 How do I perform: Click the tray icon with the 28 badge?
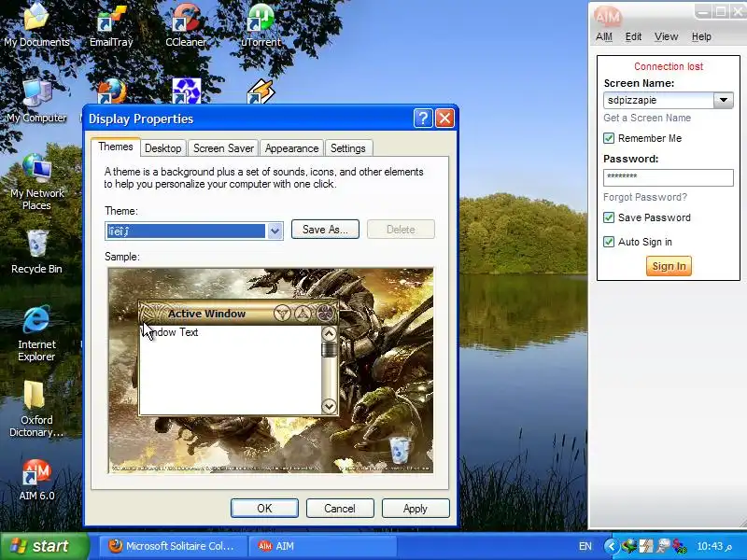(x=680, y=546)
